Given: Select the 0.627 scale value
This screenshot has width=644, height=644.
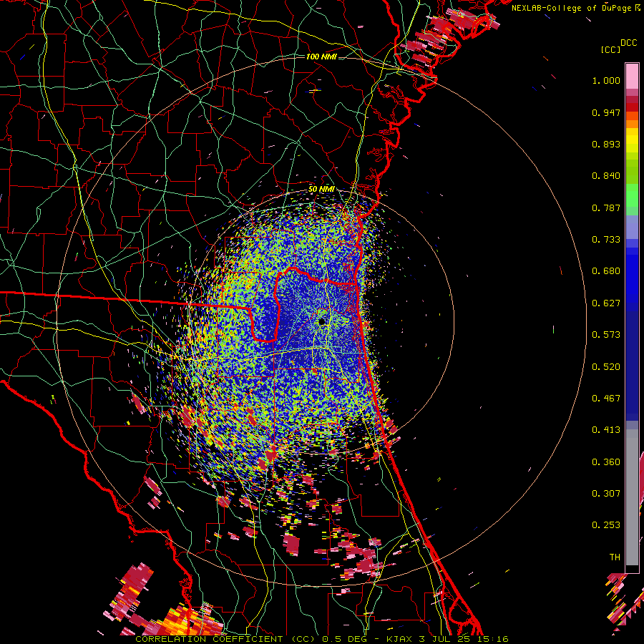Looking at the screenshot, I should point(606,303).
